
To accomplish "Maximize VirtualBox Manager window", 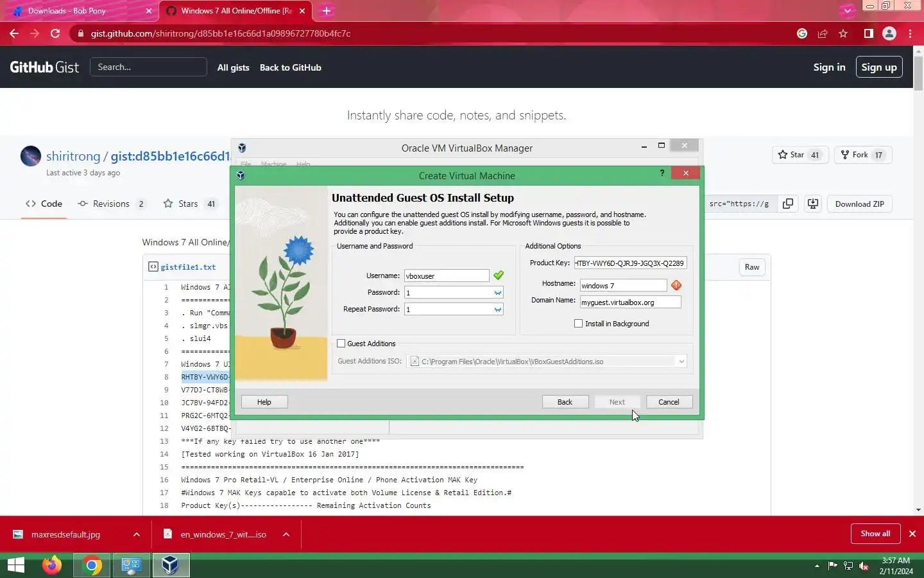I will (x=662, y=146).
